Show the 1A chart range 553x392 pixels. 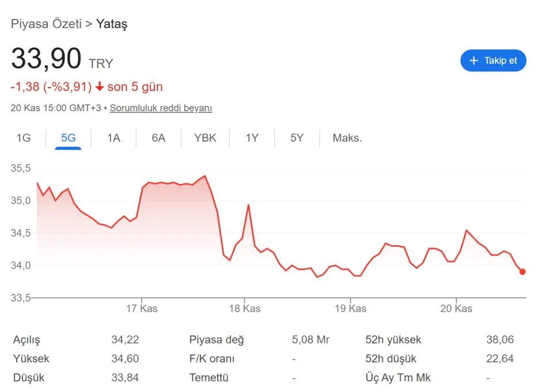pos(113,138)
